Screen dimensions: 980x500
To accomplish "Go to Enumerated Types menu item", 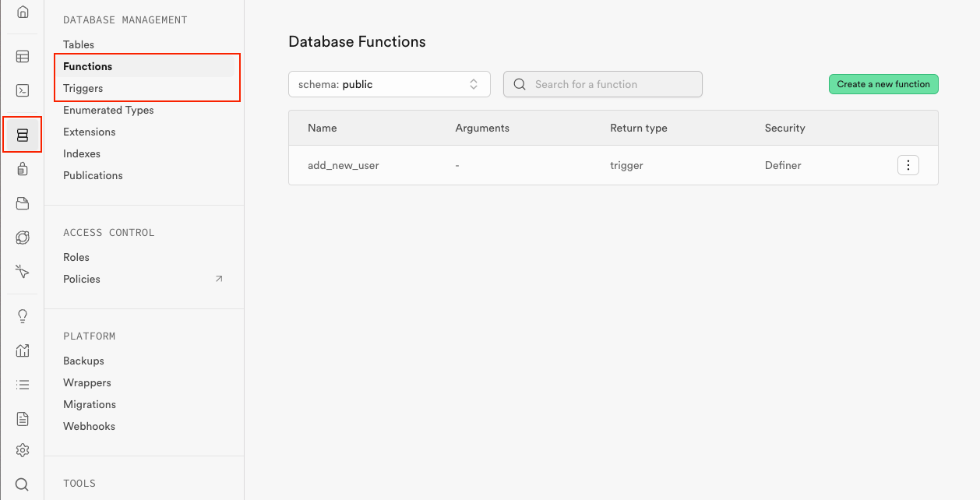I will tap(108, 110).
